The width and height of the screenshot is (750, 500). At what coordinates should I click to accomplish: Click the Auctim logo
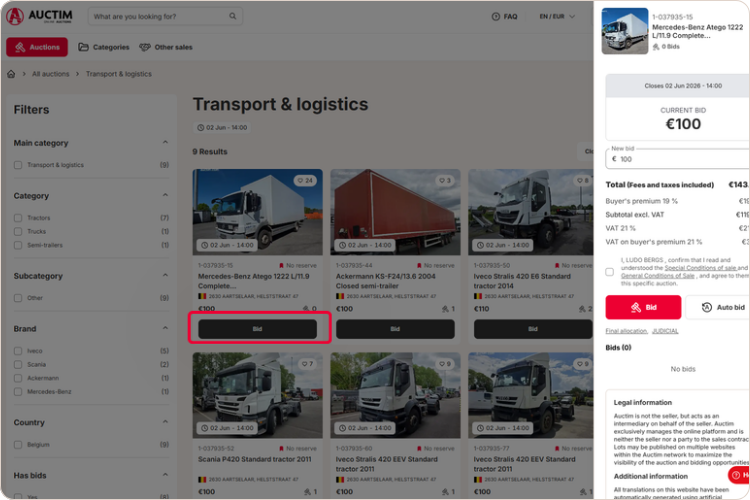coord(39,16)
